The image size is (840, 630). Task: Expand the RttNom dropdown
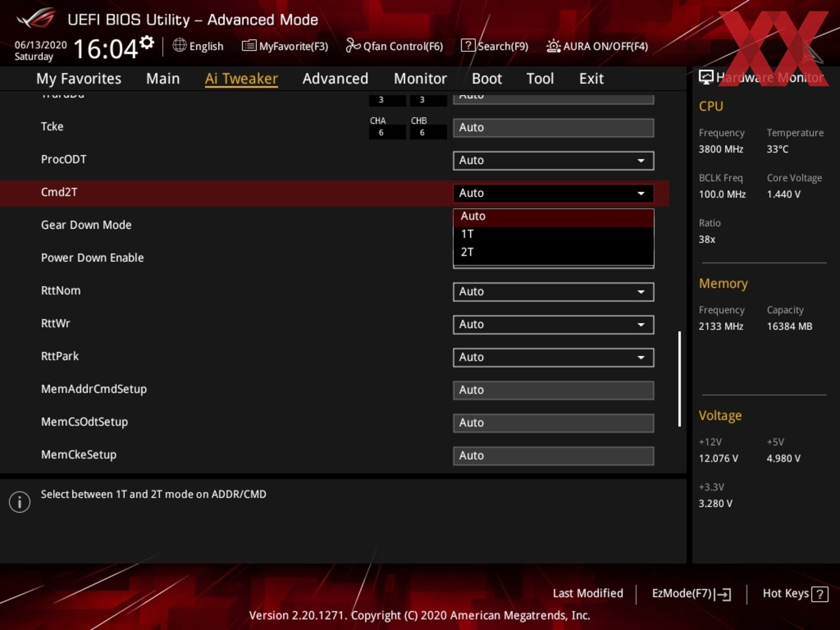point(553,292)
